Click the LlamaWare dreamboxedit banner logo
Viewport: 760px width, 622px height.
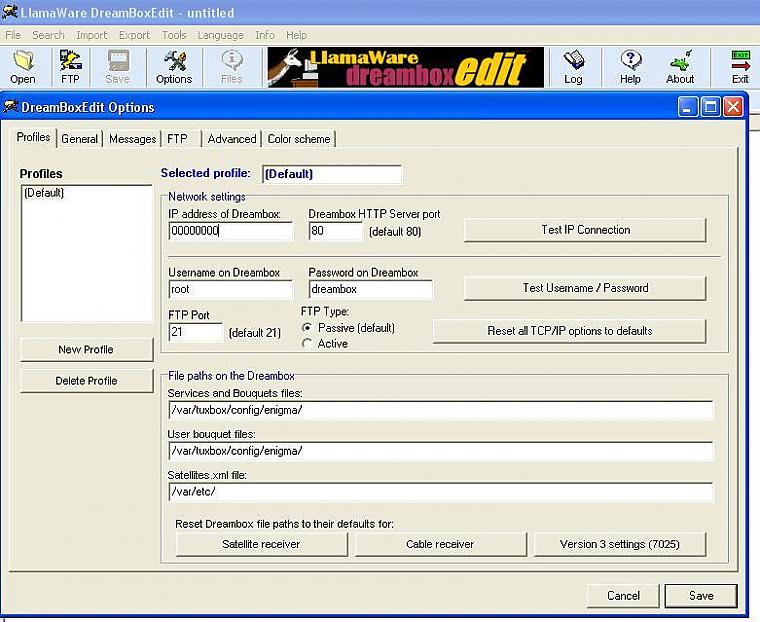point(405,68)
